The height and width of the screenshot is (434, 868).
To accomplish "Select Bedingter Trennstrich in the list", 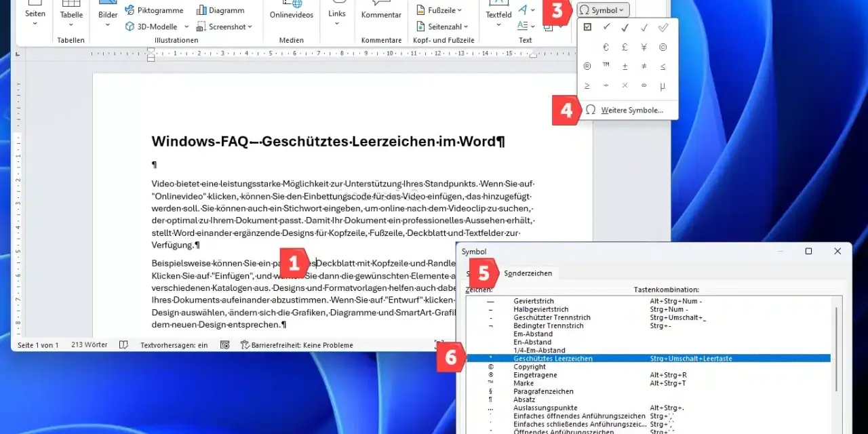I will pos(648,325).
